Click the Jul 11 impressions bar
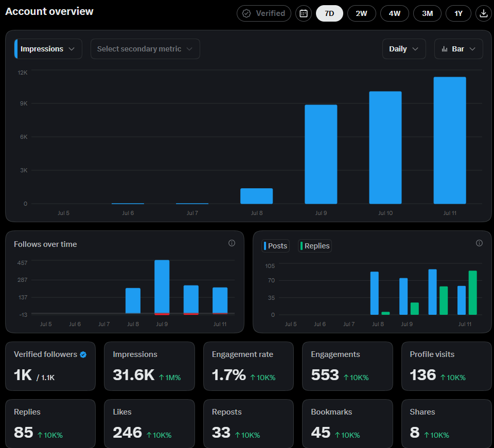This screenshot has height=448, width=494. 450,140
